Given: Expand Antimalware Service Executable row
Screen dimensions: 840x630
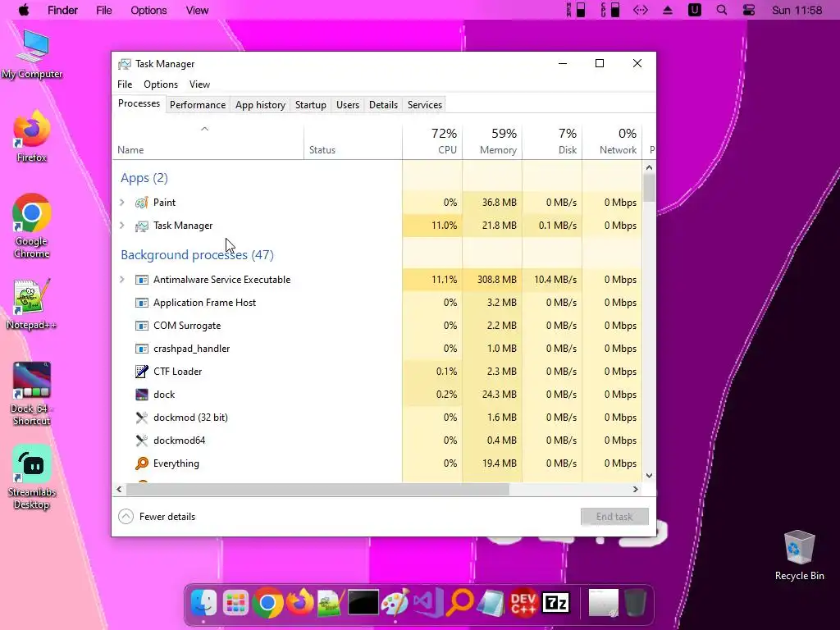Looking at the screenshot, I should click(x=122, y=280).
